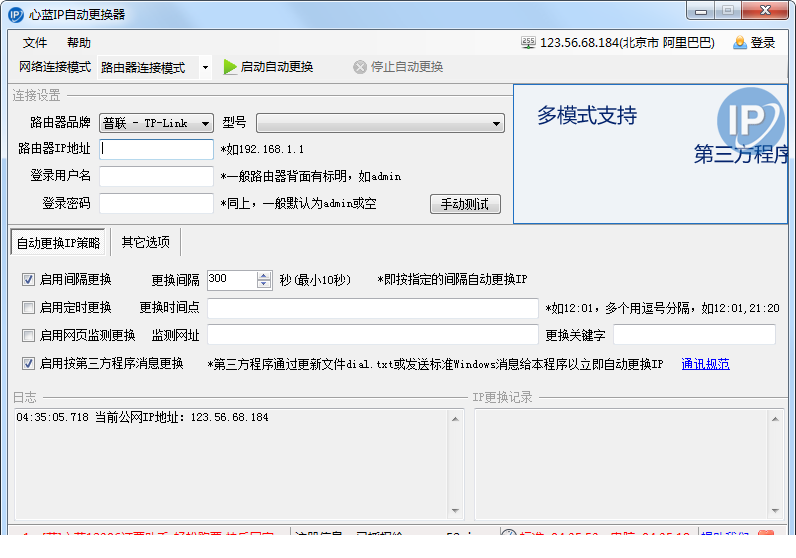Click the network adapter icon beside IP address
This screenshot has width=796, height=558.
pyautogui.click(x=528, y=42)
